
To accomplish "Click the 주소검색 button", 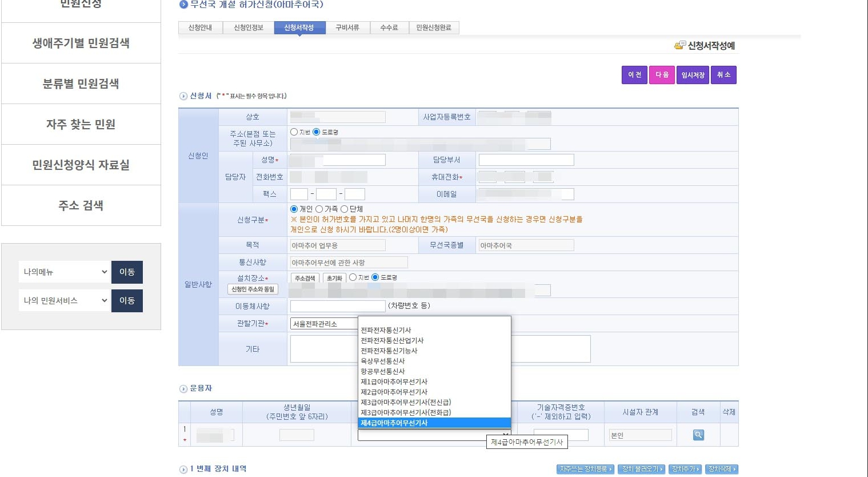I will (305, 278).
